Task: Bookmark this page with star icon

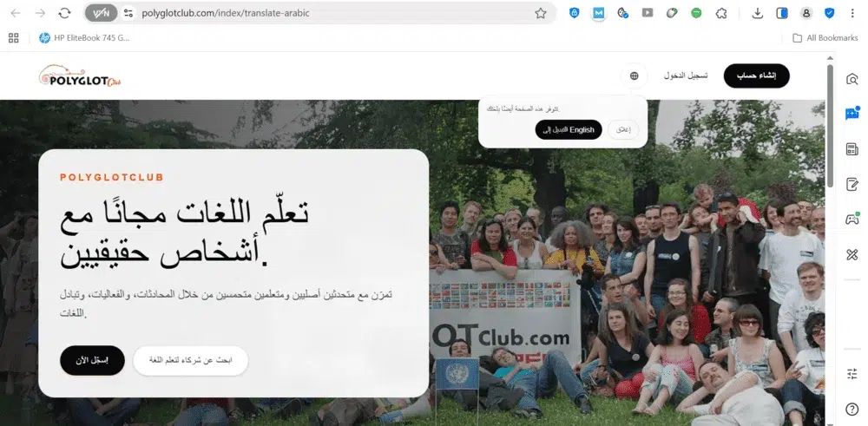Action: (x=541, y=13)
